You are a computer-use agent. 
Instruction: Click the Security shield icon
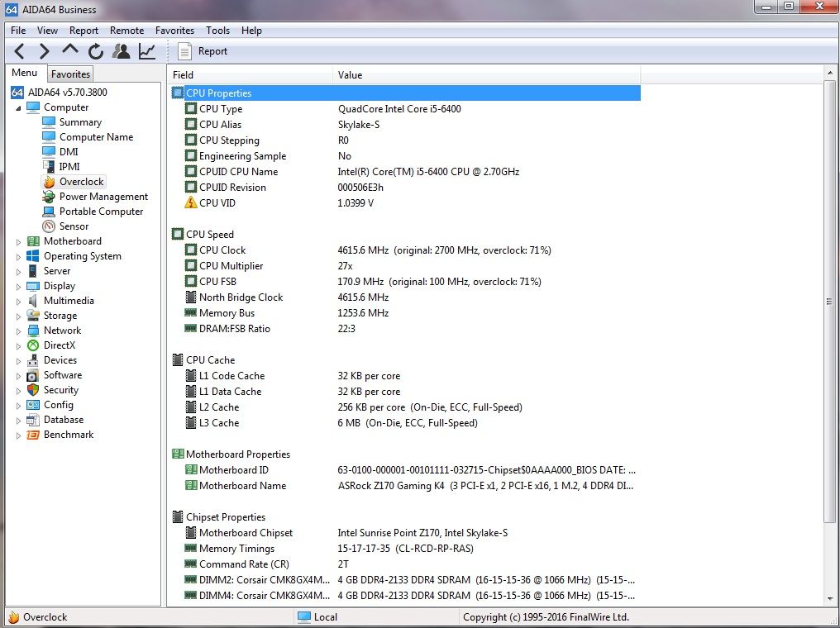point(33,390)
